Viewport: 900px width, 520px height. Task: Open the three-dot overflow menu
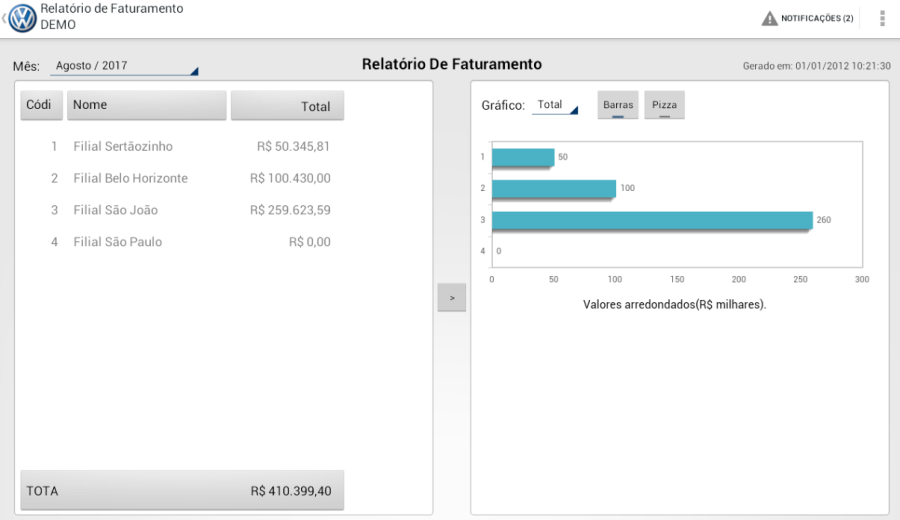pos(882,18)
